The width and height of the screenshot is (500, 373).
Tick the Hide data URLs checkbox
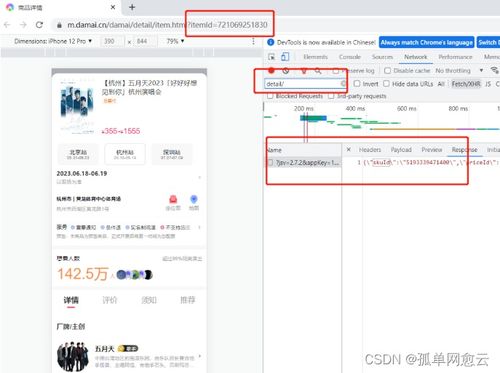[x=386, y=84]
